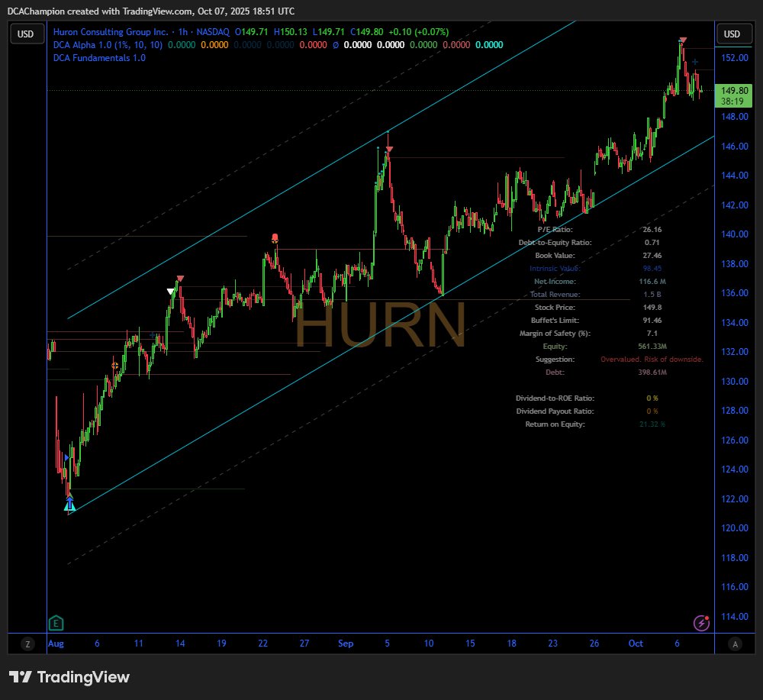
Task: Click the orange crosshair marker near Aug 8
Action: pos(115,366)
